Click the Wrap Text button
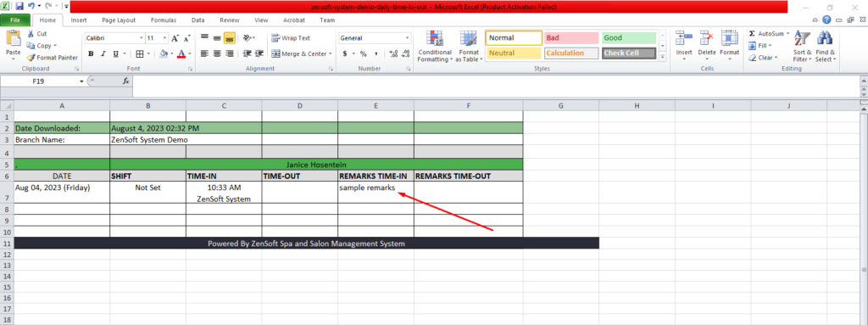This screenshot has height=325, width=868. pyautogui.click(x=291, y=38)
